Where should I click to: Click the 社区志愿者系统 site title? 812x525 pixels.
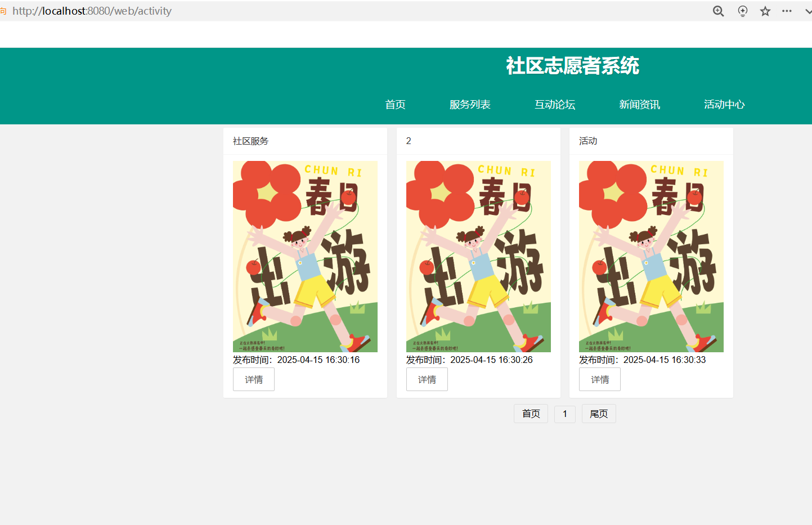pyautogui.click(x=572, y=66)
